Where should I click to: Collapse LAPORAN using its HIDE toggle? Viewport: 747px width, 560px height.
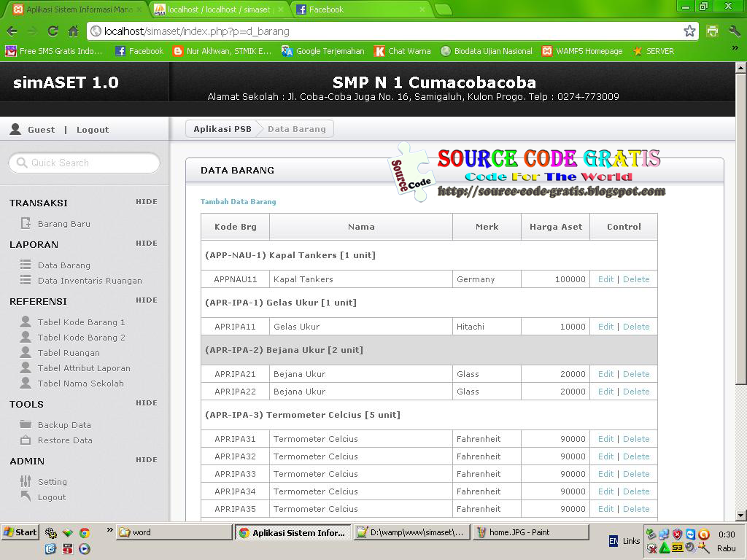(x=147, y=243)
